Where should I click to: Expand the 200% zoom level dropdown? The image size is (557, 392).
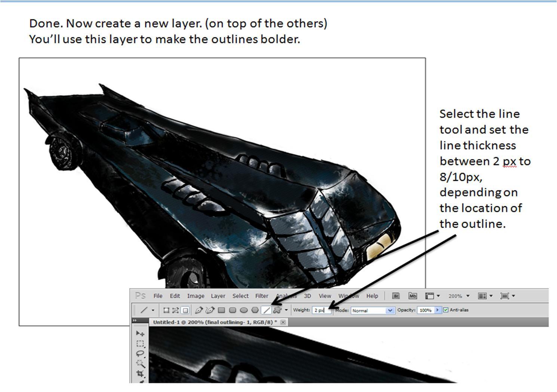(x=467, y=296)
